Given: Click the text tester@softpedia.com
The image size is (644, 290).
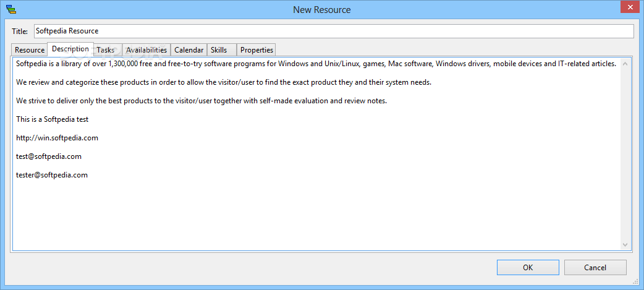Looking at the screenshot, I should 52,175.
